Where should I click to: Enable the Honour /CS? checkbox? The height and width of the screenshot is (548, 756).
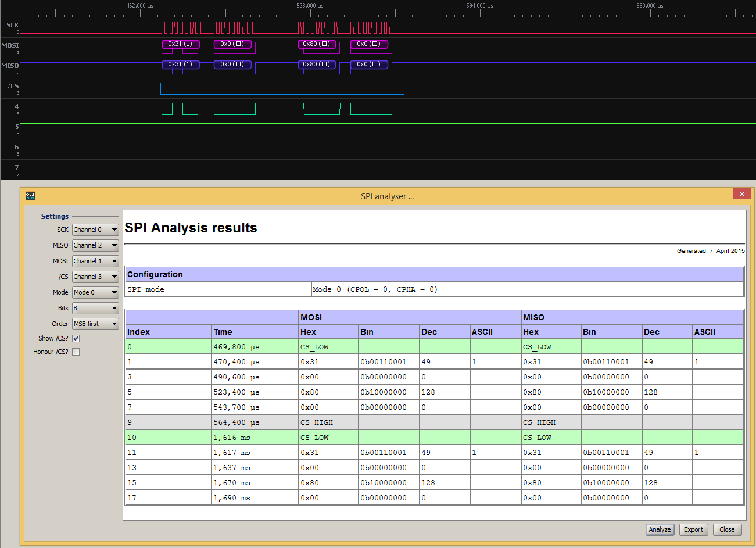click(x=76, y=352)
